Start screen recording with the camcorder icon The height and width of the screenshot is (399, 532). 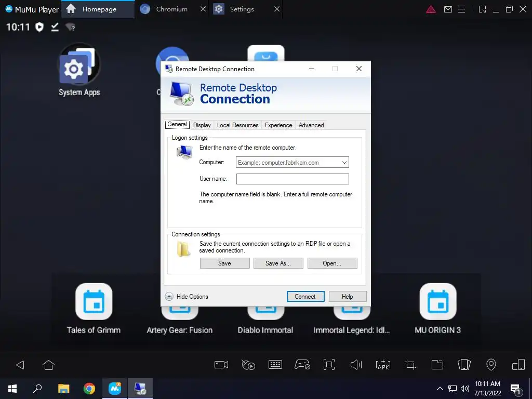click(221, 365)
